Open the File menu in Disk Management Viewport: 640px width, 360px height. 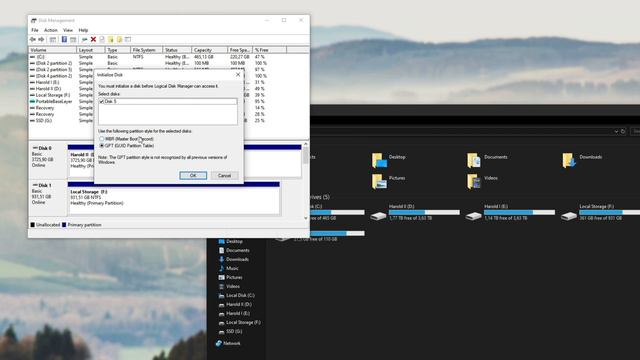[35, 30]
